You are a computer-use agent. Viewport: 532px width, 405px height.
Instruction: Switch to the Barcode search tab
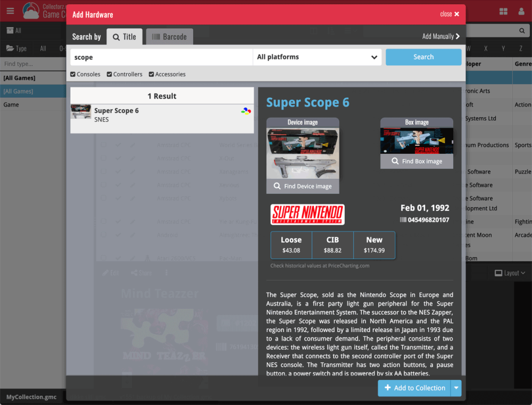tap(169, 36)
